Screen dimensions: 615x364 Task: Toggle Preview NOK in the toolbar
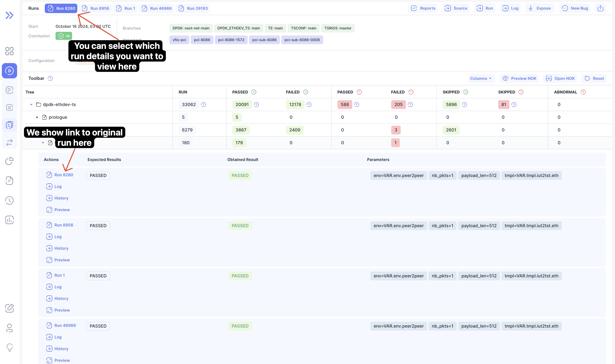[x=519, y=78]
